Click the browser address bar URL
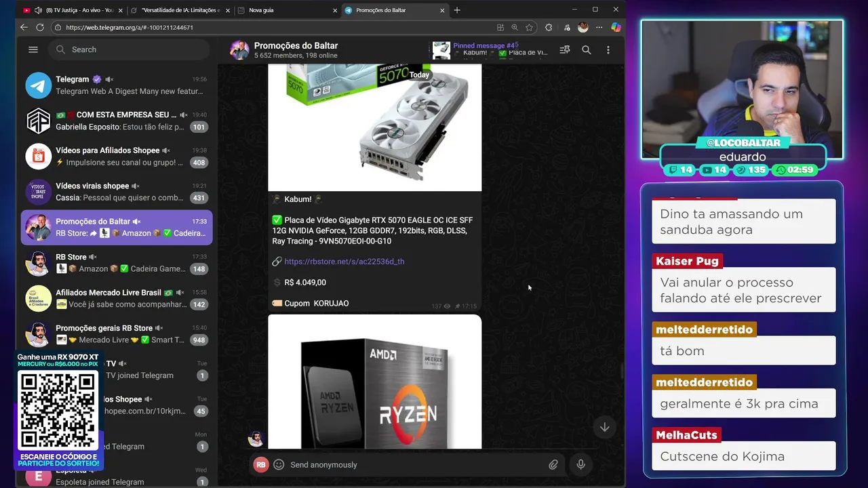The image size is (868, 488). 130,28
